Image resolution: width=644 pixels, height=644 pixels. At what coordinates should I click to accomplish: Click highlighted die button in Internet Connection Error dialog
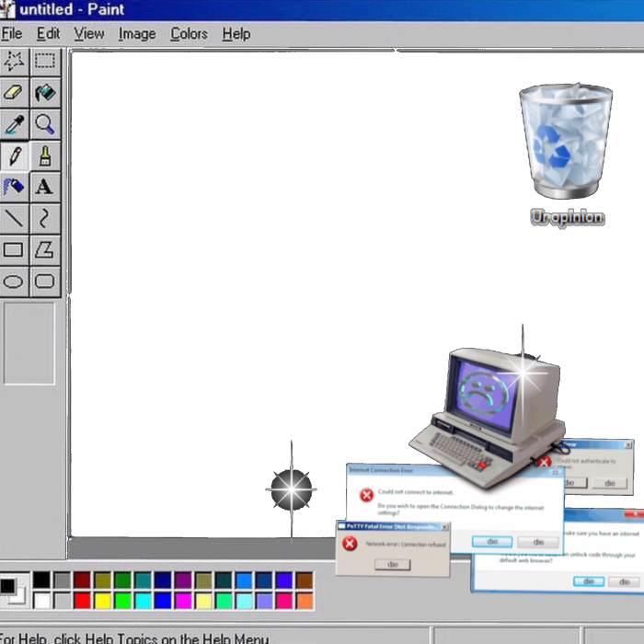tap(492, 542)
